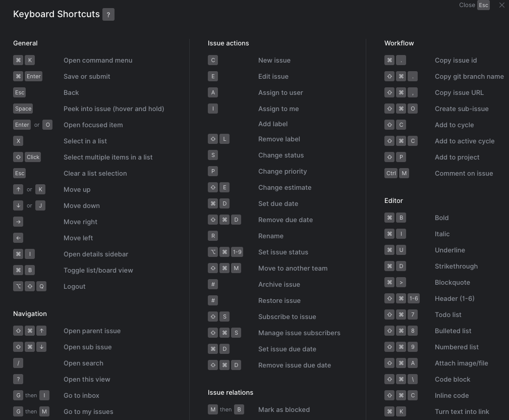Click the right arrow key icon for Move right
509x420 pixels.
pos(18,222)
